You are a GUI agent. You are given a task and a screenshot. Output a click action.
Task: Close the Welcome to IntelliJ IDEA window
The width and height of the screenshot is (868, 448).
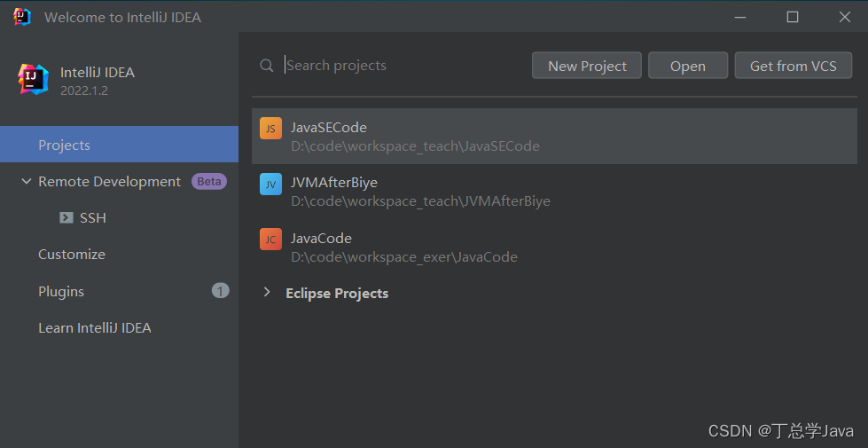[845, 17]
